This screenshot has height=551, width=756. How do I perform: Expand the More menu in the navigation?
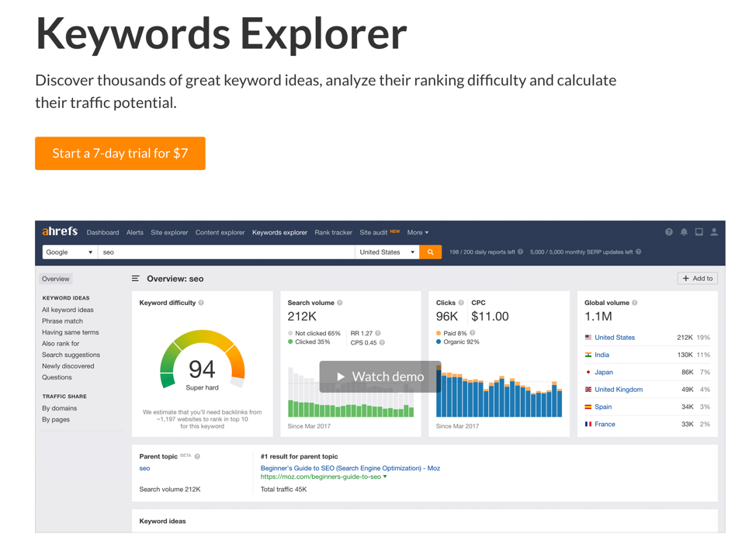tap(418, 232)
